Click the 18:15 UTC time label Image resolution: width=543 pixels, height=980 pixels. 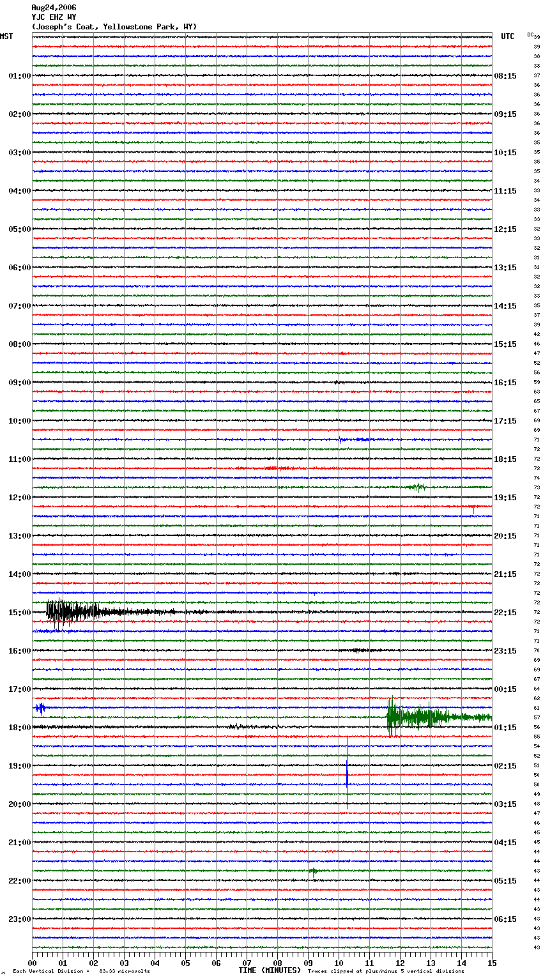(505, 459)
